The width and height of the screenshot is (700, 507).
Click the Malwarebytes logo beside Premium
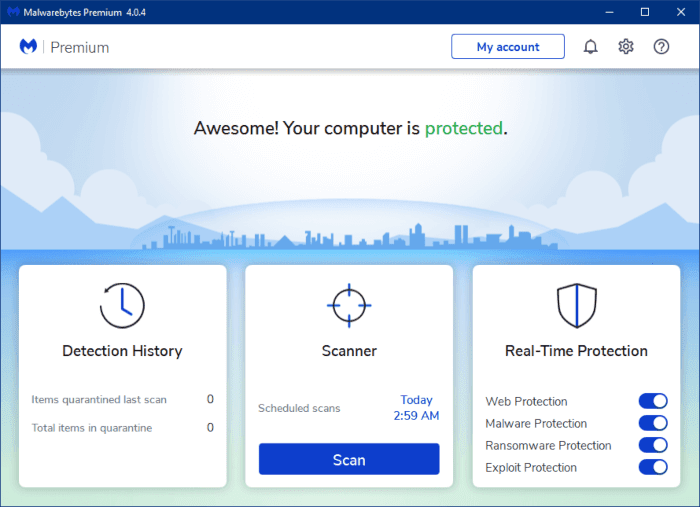[28, 46]
